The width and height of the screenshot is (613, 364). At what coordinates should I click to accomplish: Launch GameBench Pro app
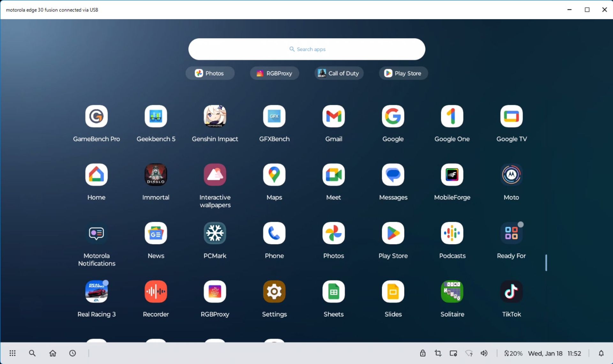pos(97,116)
